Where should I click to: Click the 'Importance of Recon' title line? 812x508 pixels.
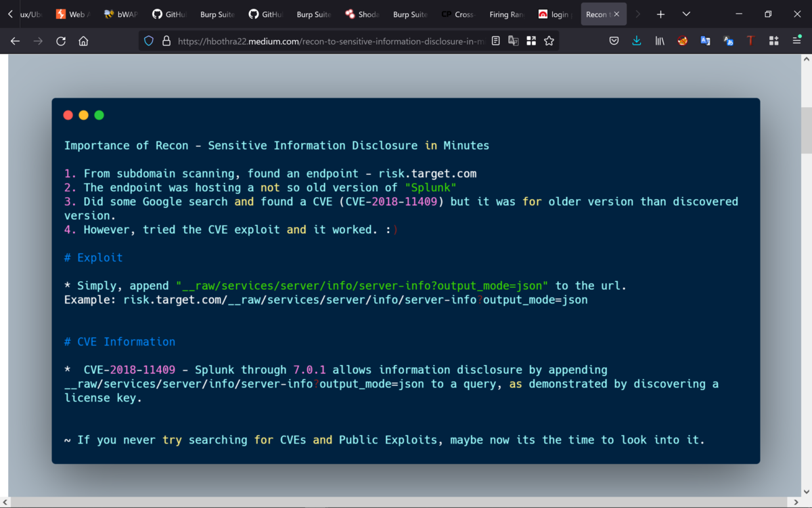(x=277, y=146)
